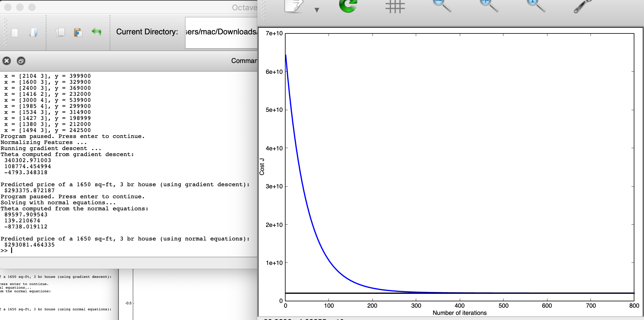Click the text '$293375.872187'

(x=30, y=190)
